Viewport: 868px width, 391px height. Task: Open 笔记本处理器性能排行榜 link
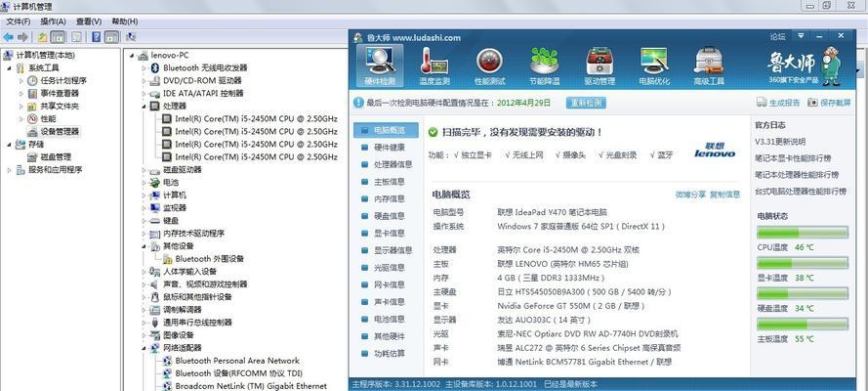coord(797,175)
